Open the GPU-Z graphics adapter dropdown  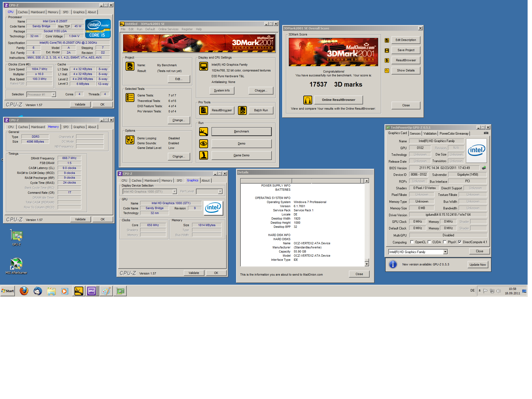(x=445, y=252)
